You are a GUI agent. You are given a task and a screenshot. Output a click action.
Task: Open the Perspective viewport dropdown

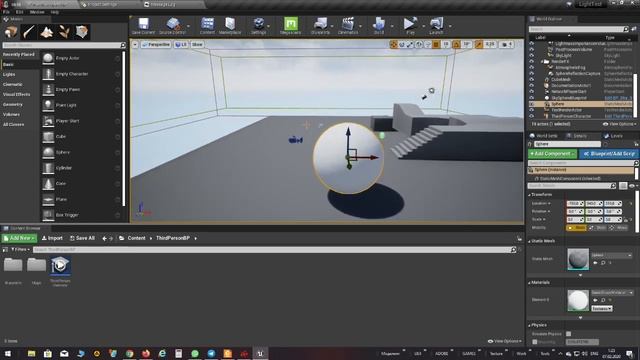pos(156,44)
